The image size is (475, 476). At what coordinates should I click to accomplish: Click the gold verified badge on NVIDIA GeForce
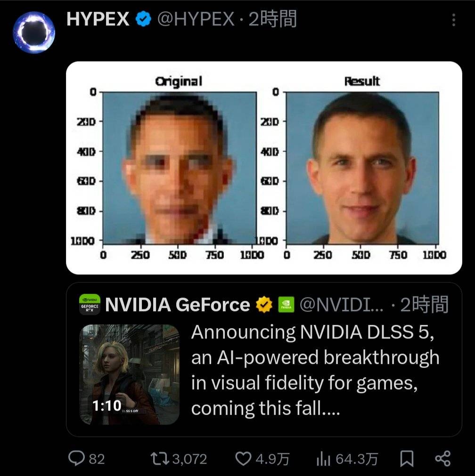(x=264, y=305)
